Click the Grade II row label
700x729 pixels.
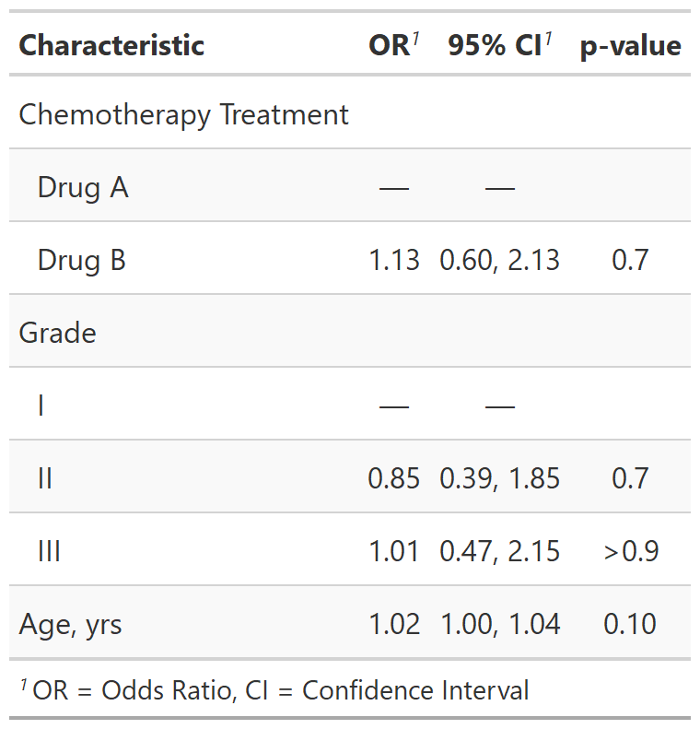point(45,479)
